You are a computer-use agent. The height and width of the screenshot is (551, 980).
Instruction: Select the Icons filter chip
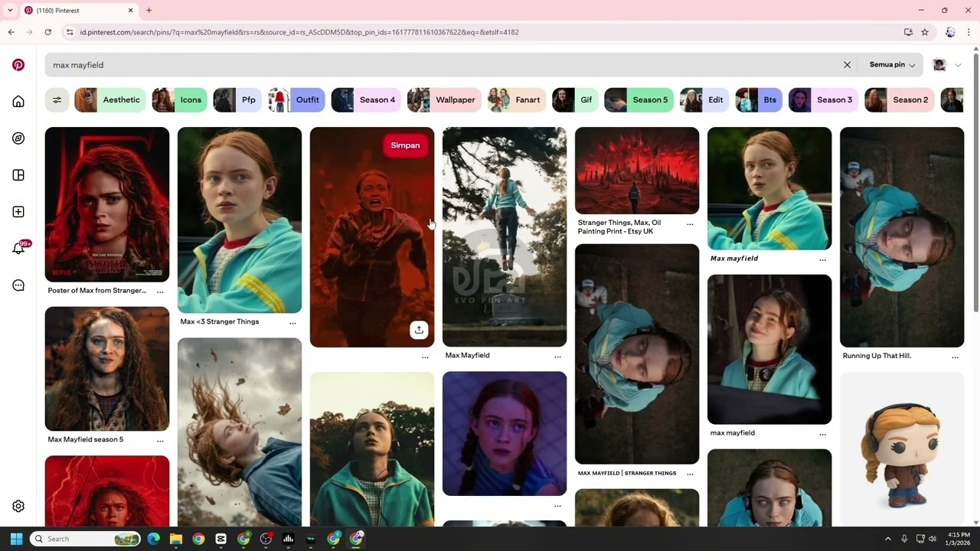[x=179, y=99]
